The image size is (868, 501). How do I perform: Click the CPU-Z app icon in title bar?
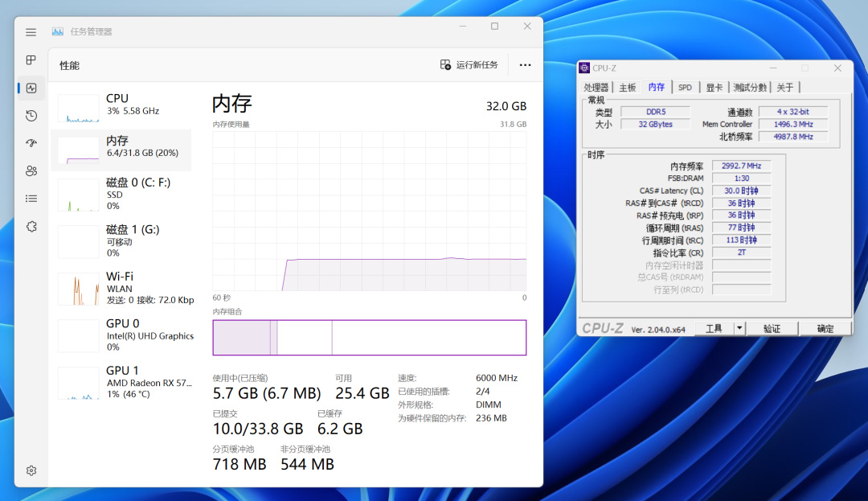pyautogui.click(x=584, y=68)
